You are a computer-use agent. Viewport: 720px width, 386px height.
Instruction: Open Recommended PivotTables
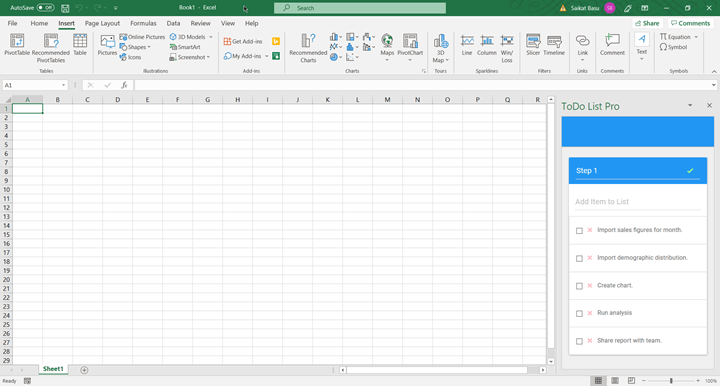click(x=51, y=48)
